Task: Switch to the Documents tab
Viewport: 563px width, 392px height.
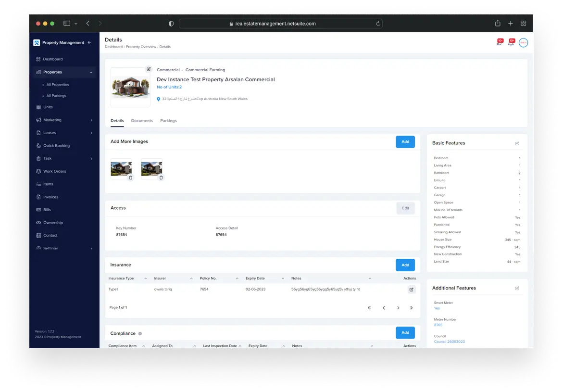Action: (142, 121)
